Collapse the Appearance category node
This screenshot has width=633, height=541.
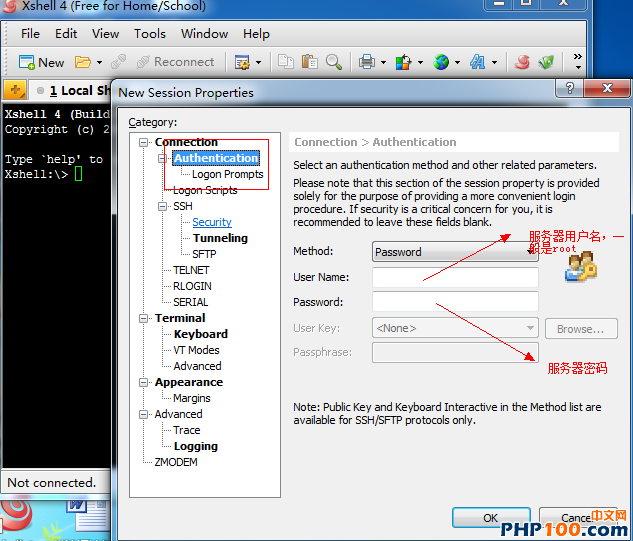coord(145,382)
